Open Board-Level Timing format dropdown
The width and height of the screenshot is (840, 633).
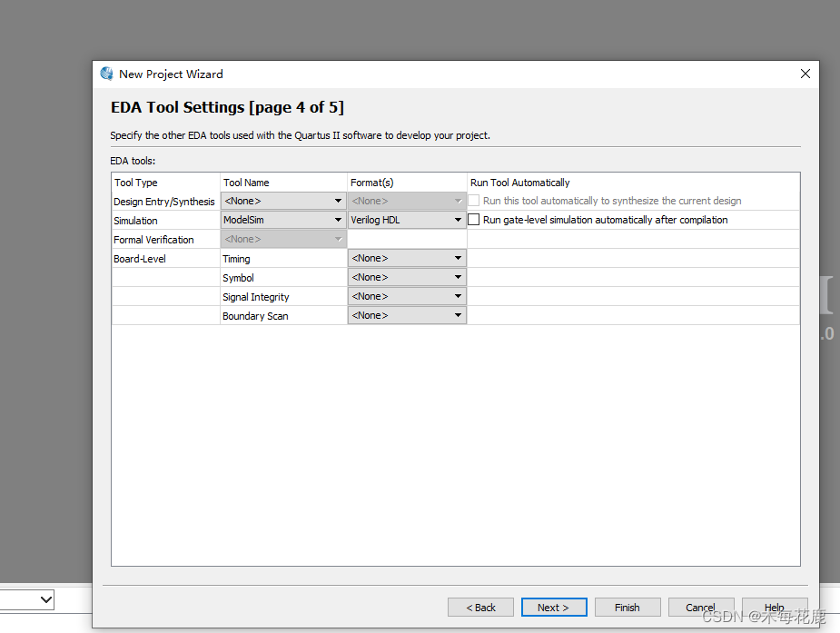pos(407,258)
